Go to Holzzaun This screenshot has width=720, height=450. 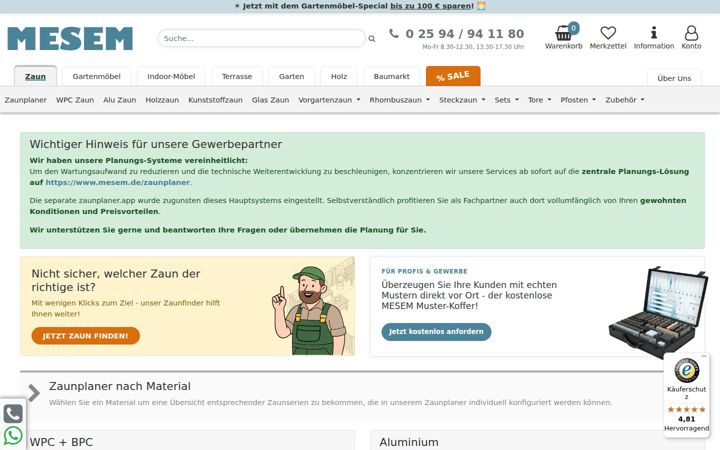tap(162, 100)
